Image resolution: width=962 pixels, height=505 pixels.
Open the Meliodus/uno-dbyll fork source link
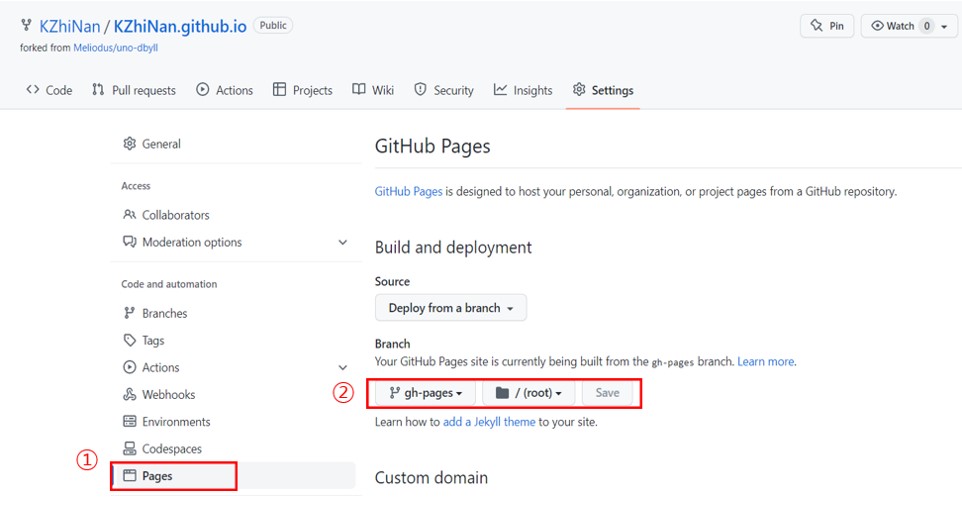[x=115, y=48]
